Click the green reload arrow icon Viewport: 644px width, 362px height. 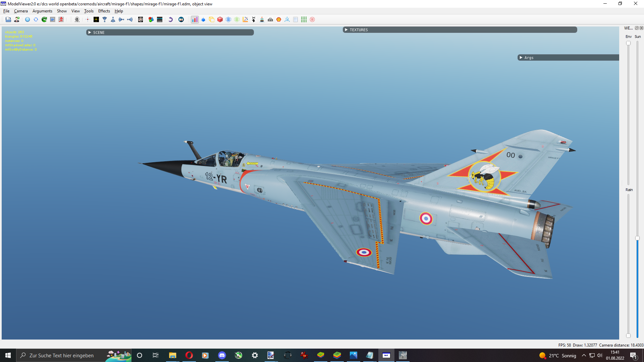pos(44,19)
